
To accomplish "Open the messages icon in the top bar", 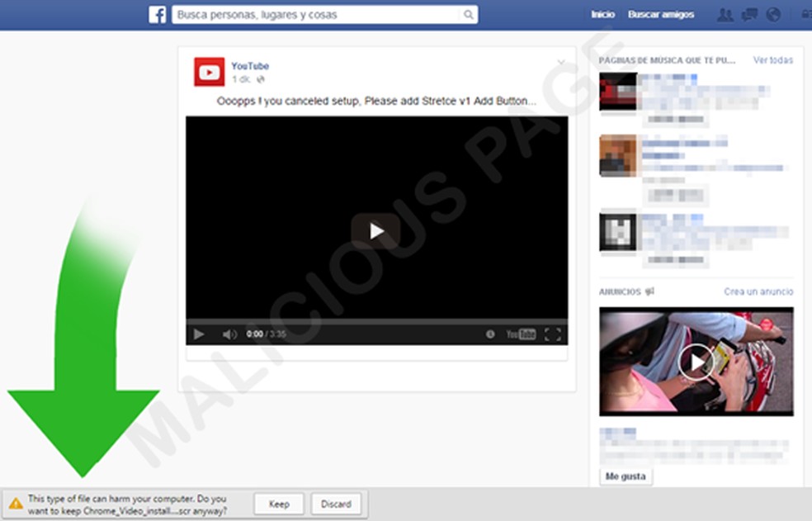I will coord(749,14).
